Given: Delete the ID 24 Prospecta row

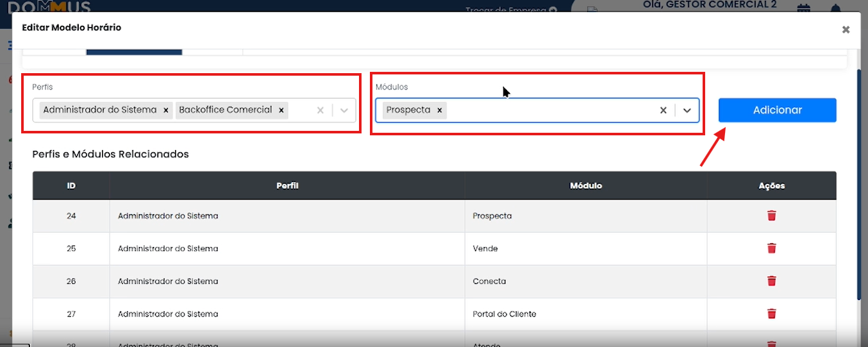Looking at the screenshot, I should coord(771,216).
